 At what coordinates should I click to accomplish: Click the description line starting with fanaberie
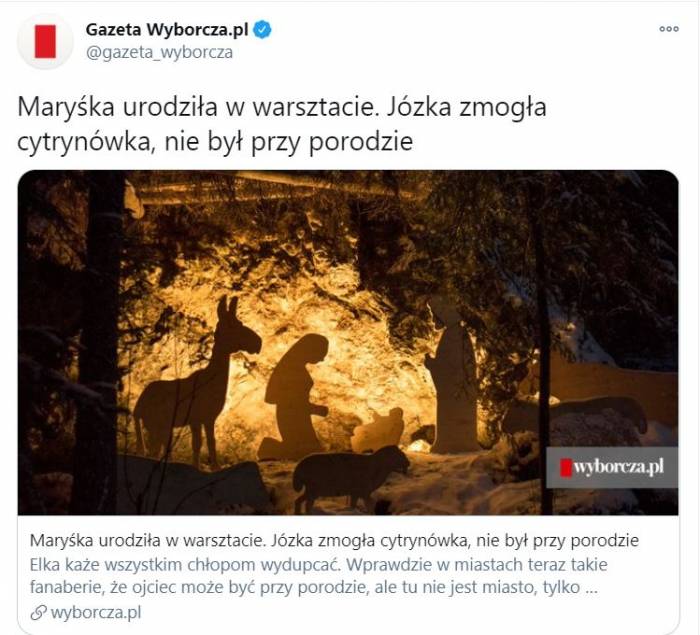click(x=313, y=587)
